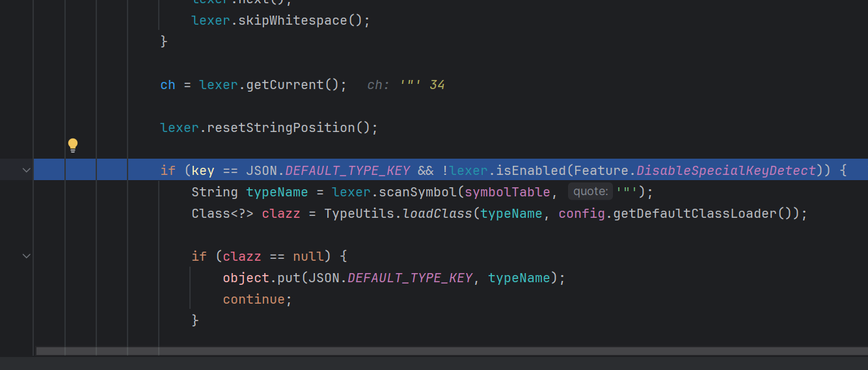Click the inline debug value for ch
The image size is (868, 370).
pyautogui.click(x=406, y=85)
